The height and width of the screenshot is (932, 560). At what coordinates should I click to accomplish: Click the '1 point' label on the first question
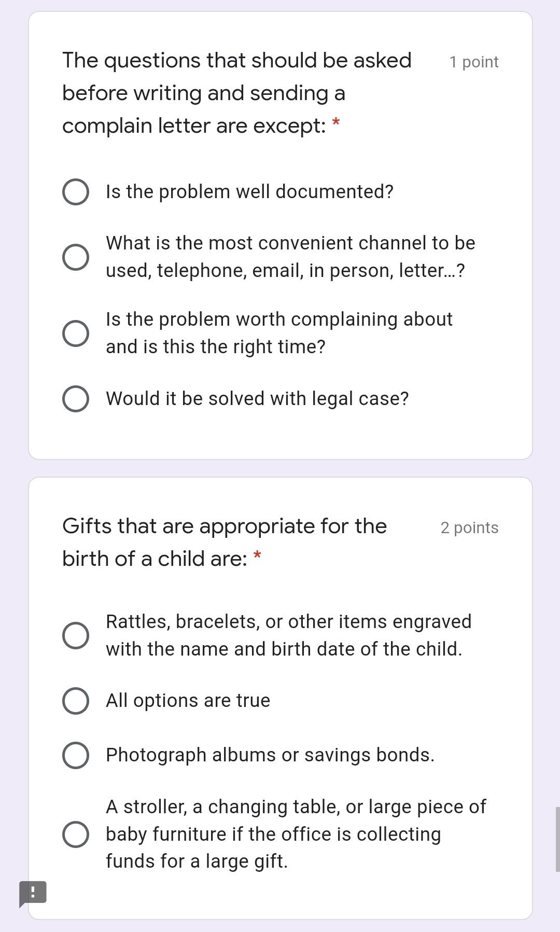(x=473, y=62)
